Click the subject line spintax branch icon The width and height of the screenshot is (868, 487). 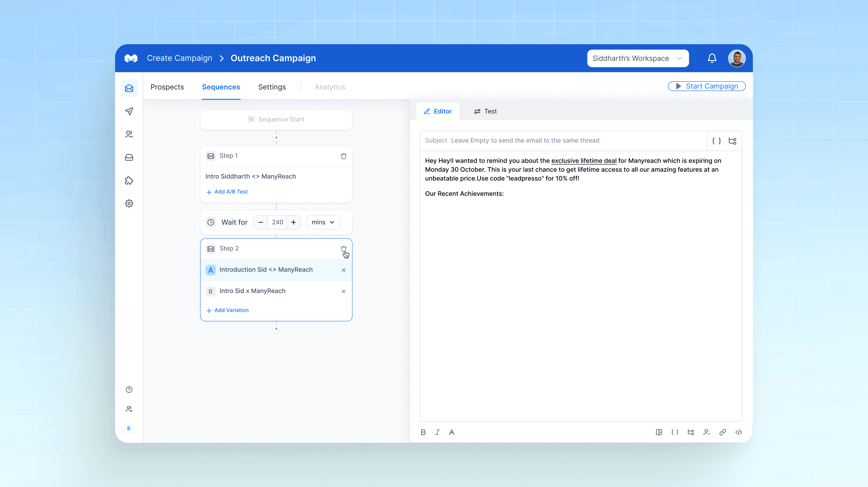point(732,141)
